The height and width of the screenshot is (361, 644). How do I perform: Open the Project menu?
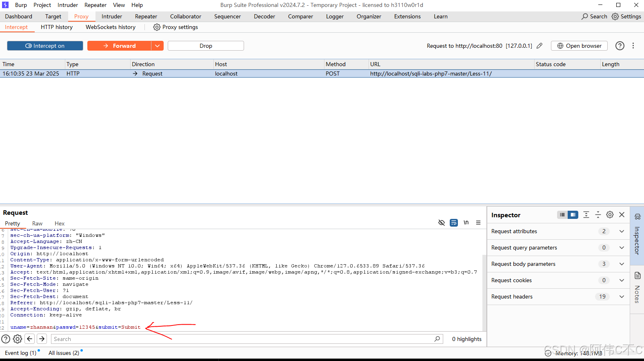click(x=42, y=5)
